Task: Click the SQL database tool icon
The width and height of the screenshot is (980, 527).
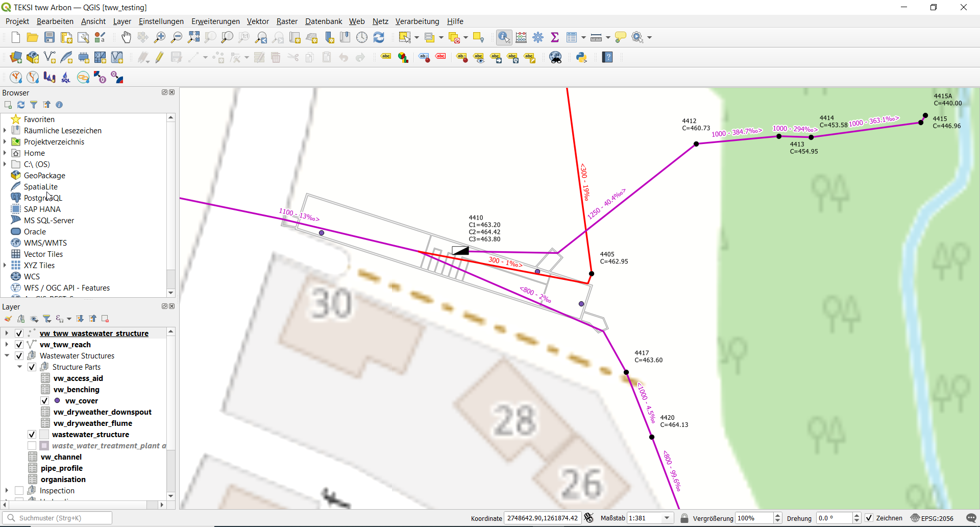Action: click(x=66, y=78)
